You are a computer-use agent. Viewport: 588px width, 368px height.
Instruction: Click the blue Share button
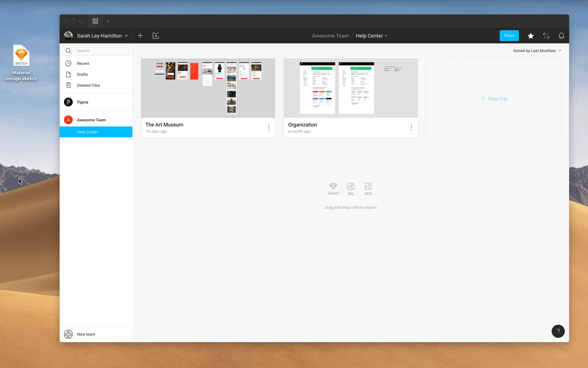pos(509,35)
